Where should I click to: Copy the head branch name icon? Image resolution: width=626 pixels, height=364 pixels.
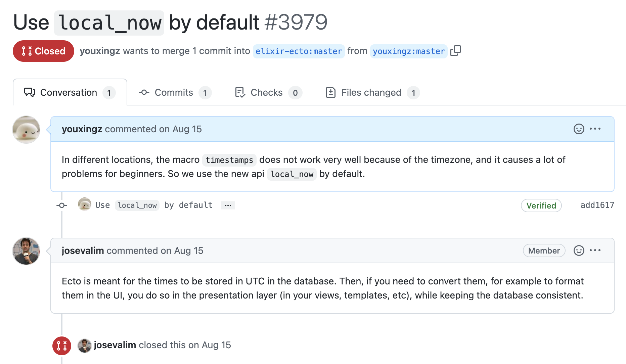pyautogui.click(x=456, y=51)
